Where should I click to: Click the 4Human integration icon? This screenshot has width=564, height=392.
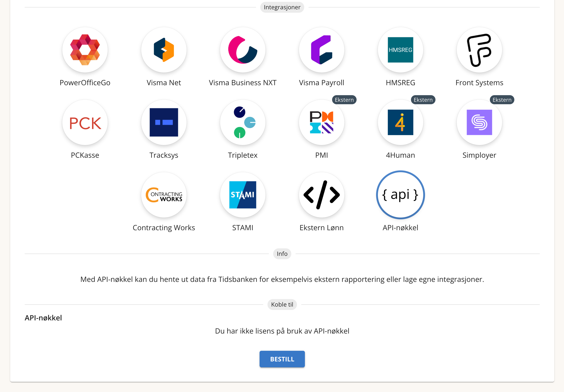(400, 122)
